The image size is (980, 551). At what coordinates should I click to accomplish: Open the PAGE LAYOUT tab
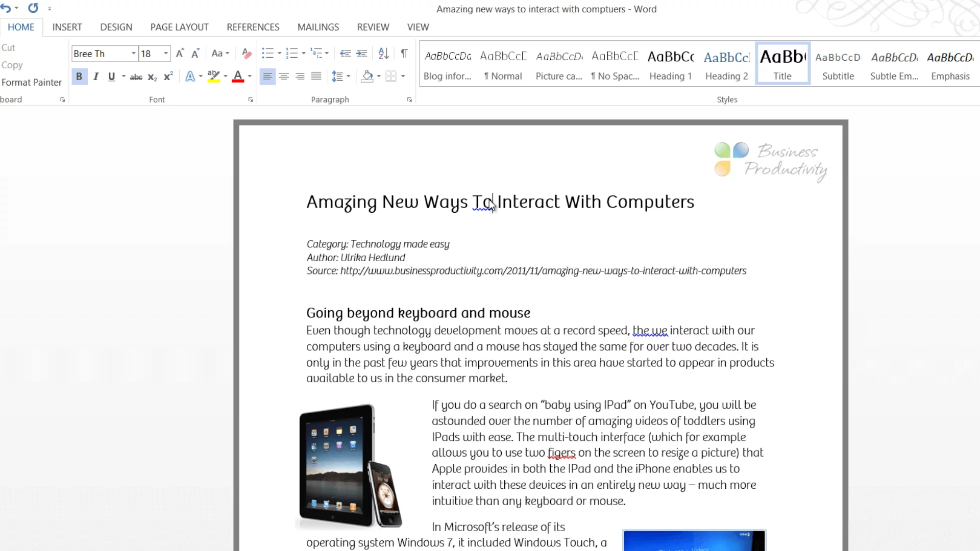(179, 27)
